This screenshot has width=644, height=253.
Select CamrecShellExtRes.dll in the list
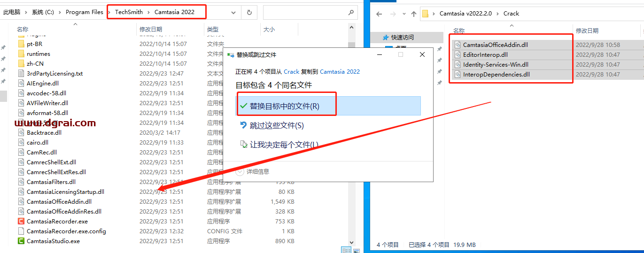tap(56, 172)
